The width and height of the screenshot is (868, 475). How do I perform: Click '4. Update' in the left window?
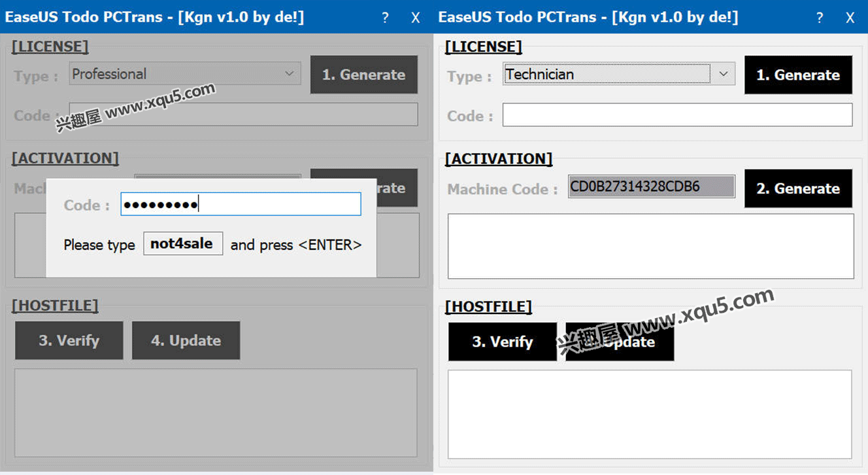186,340
